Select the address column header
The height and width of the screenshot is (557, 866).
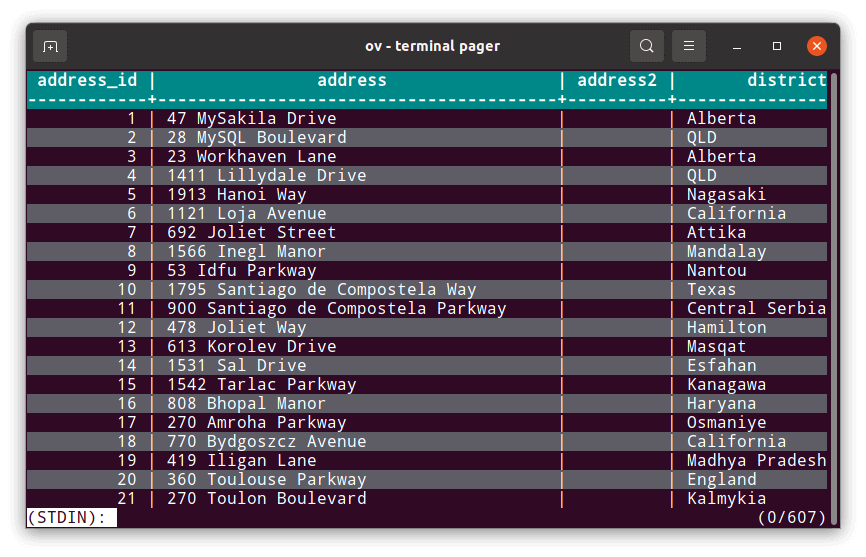[352, 81]
